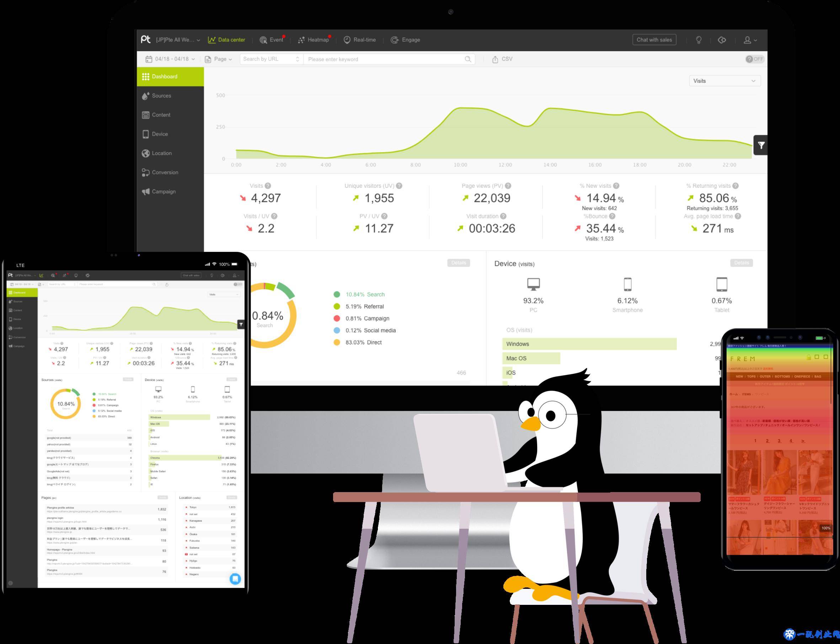The image size is (840, 644).
Task: Toggle the ON/OFF switch top right
Action: click(x=755, y=60)
